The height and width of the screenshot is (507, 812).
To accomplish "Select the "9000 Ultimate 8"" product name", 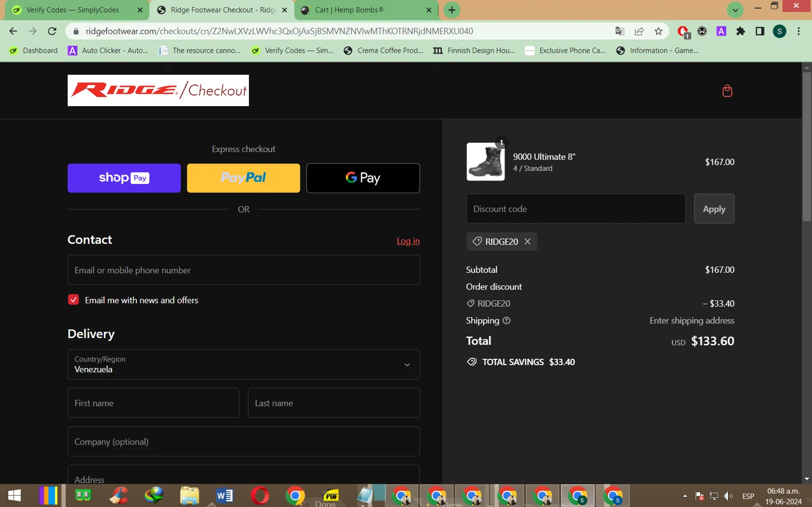I will (544, 157).
